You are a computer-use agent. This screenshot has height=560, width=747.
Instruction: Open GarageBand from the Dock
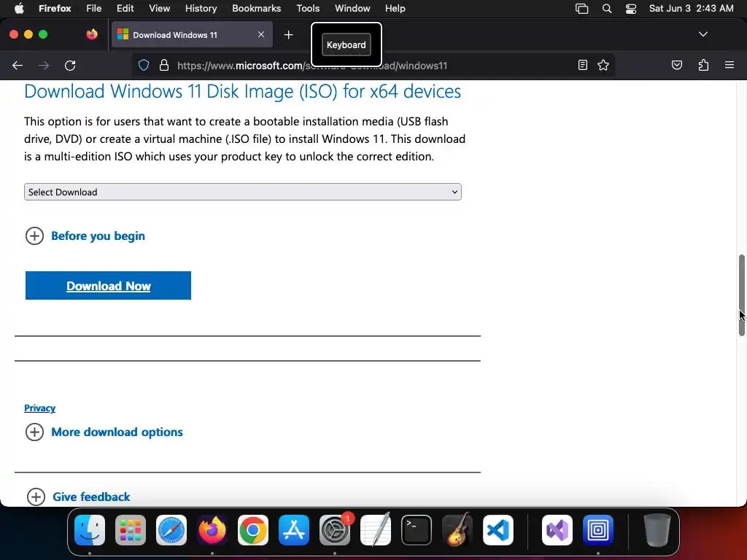457,530
